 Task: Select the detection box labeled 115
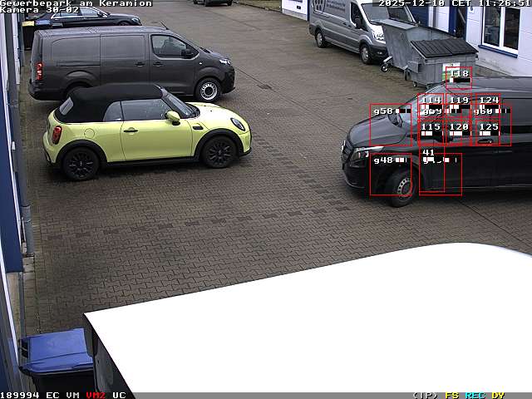(431, 131)
